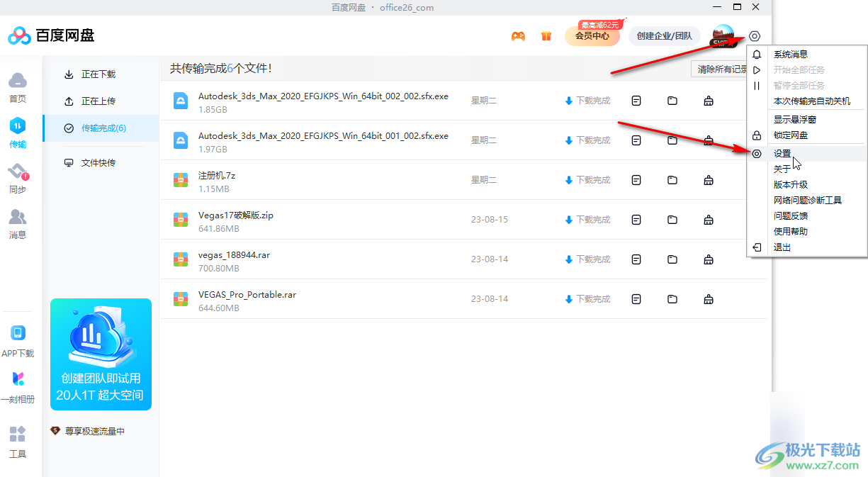Click the gift box icon
This screenshot has width=868, height=477.
[546, 36]
